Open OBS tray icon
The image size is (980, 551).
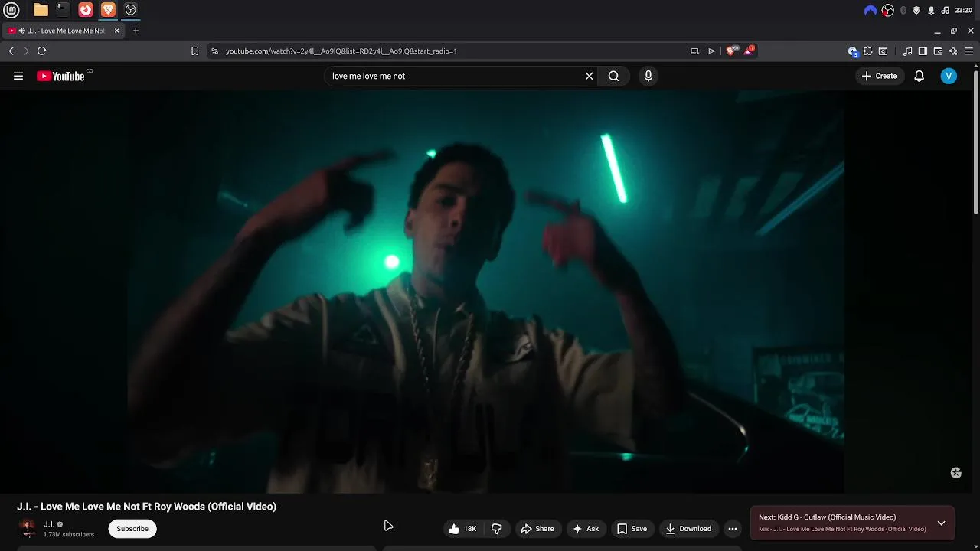(888, 10)
